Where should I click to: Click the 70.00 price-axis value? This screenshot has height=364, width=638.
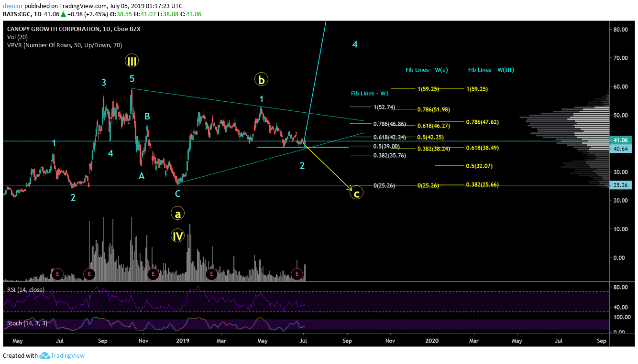click(620, 58)
